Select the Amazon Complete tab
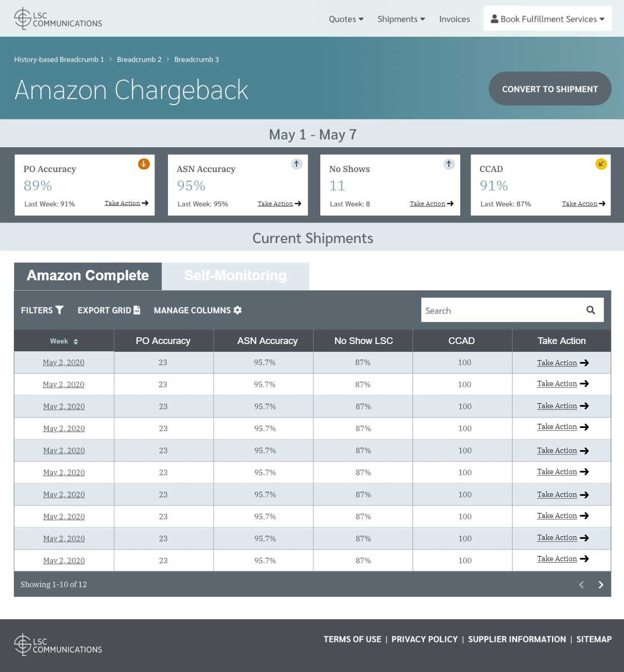This screenshot has width=624, height=672. [x=87, y=276]
